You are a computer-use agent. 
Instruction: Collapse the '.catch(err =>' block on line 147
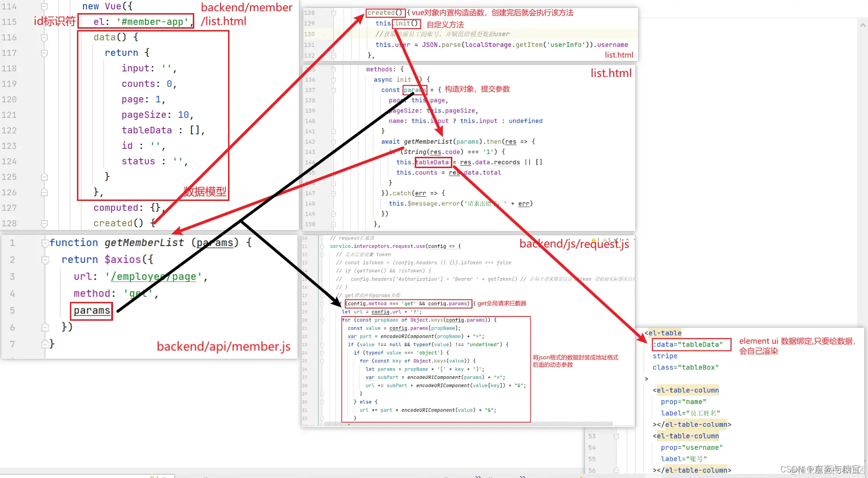click(x=334, y=193)
